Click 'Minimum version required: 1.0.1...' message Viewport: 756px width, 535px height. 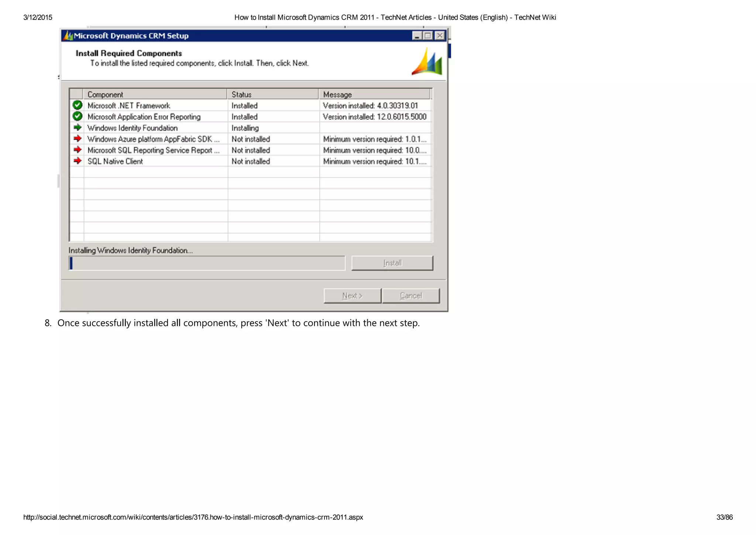(x=375, y=139)
